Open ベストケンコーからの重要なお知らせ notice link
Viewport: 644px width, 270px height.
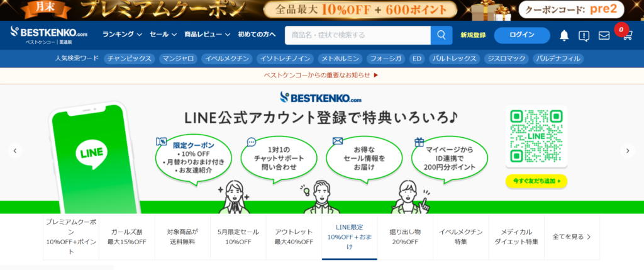click(x=321, y=75)
